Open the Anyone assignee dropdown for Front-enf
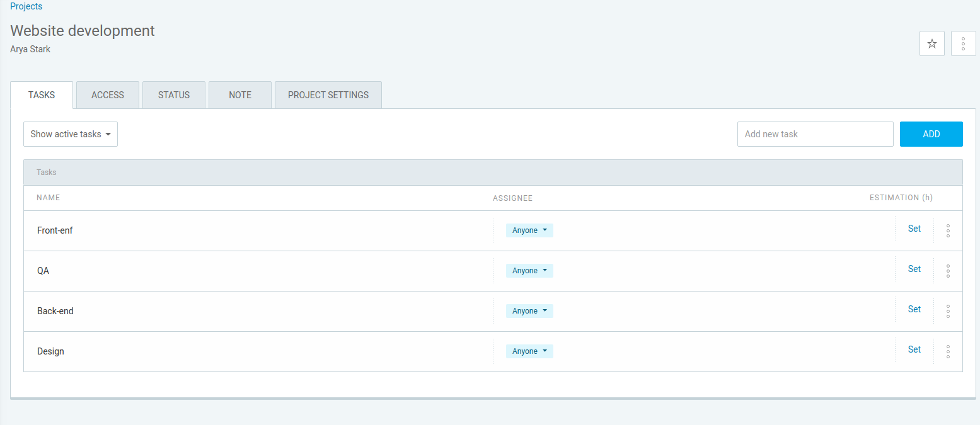 [529, 230]
